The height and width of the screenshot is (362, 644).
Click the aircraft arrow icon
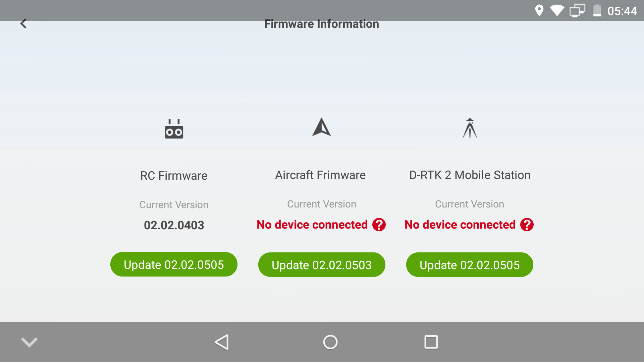[x=322, y=127]
